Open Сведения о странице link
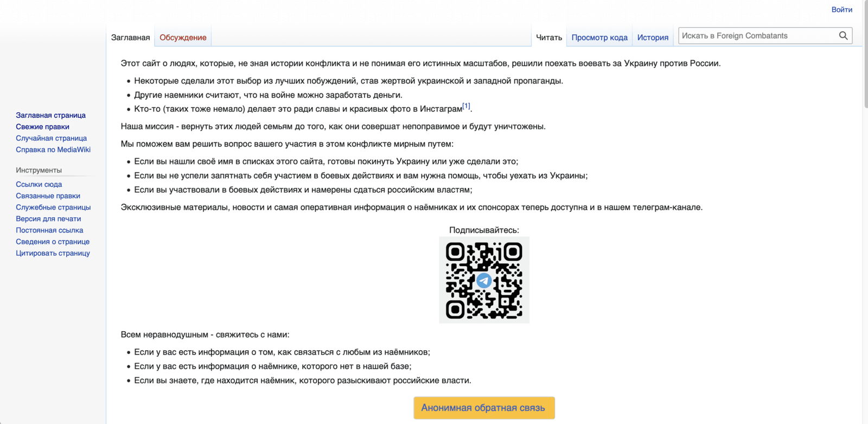The width and height of the screenshot is (868, 424). click(x=53, y=241)
